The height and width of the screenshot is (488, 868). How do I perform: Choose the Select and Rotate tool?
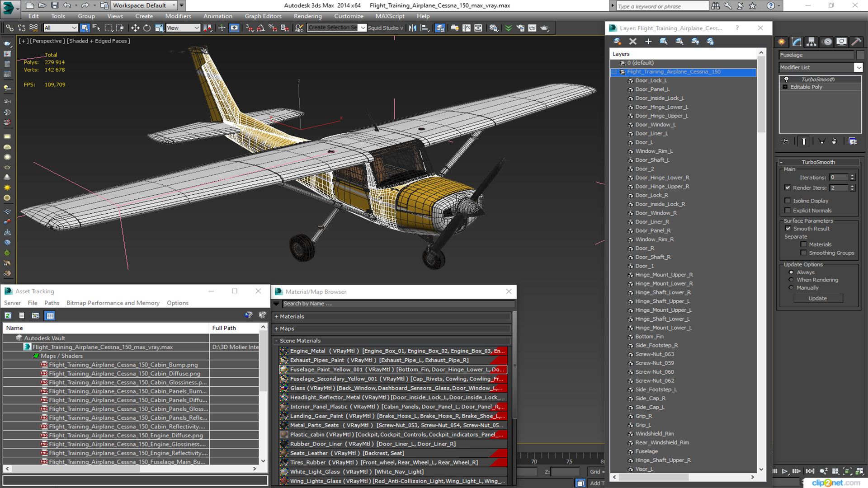click(x=147, y=28)
